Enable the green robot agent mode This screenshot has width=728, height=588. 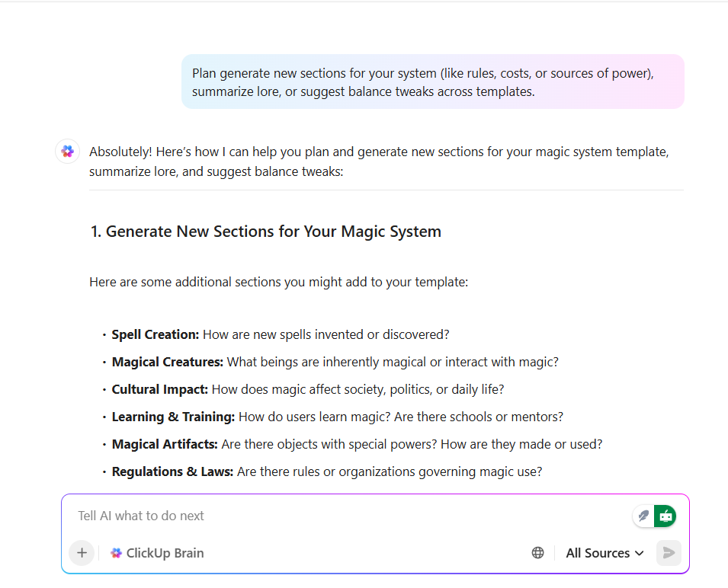coord(665,516)
